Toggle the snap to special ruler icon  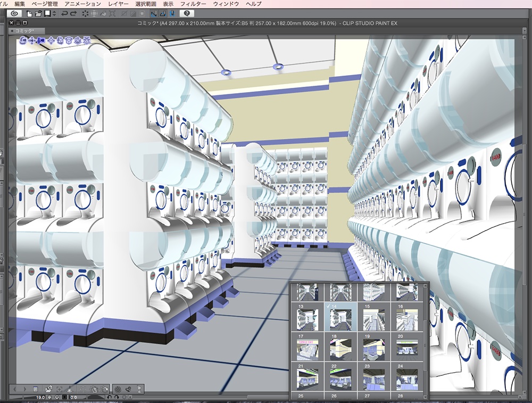tap(162, 13)
